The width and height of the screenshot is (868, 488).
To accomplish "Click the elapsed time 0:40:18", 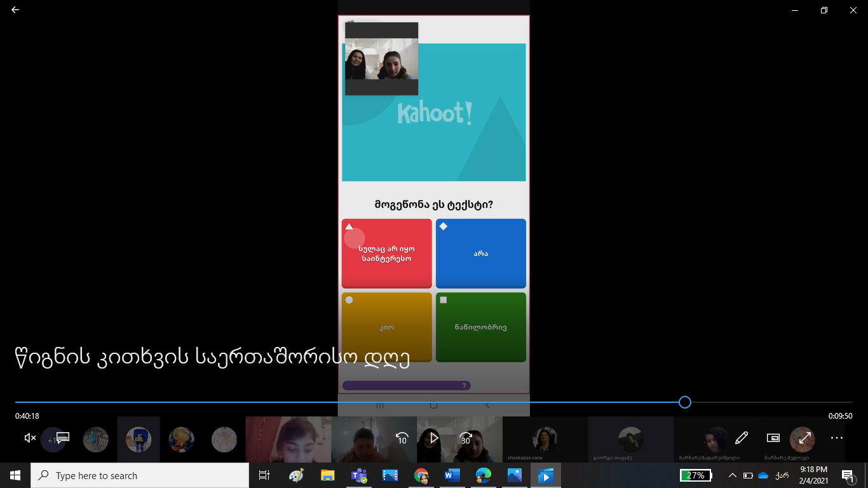I will [x=27, y=416].
